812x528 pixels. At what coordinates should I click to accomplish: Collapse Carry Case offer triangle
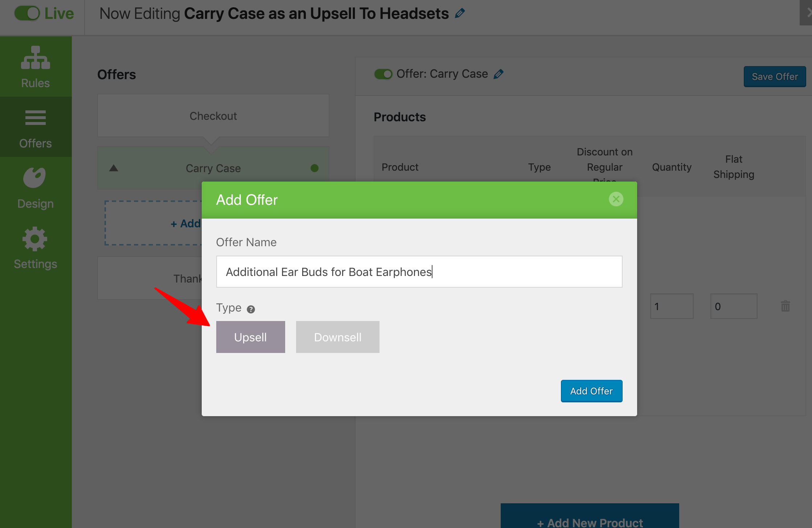(x=114, y=168)
